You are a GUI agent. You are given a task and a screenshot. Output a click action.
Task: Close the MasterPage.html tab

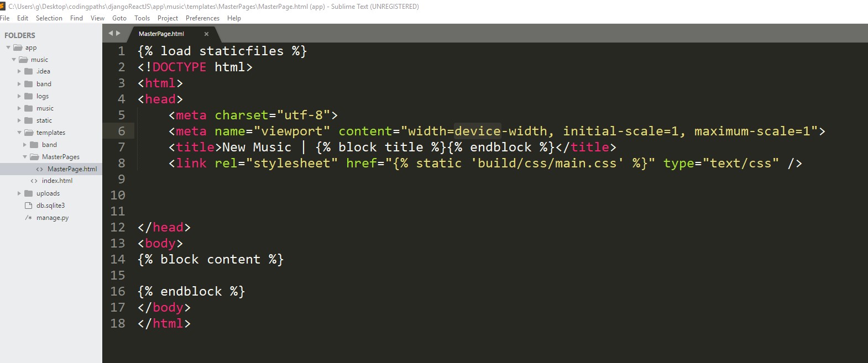click(206, 34)
